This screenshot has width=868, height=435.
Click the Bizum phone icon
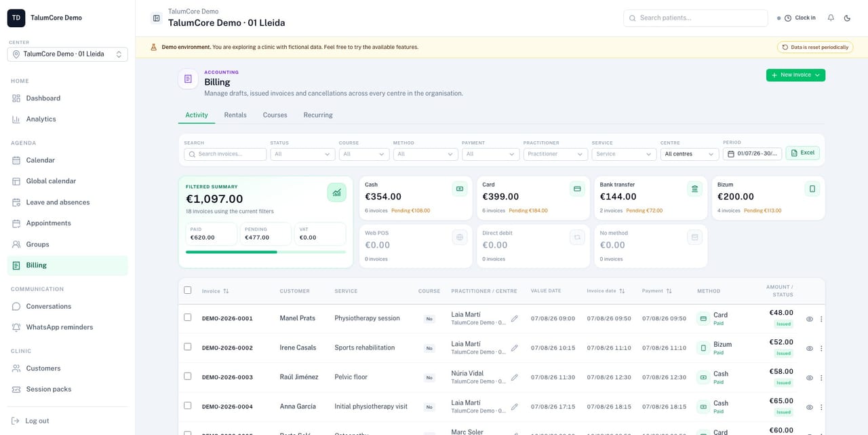coord(812,189)
